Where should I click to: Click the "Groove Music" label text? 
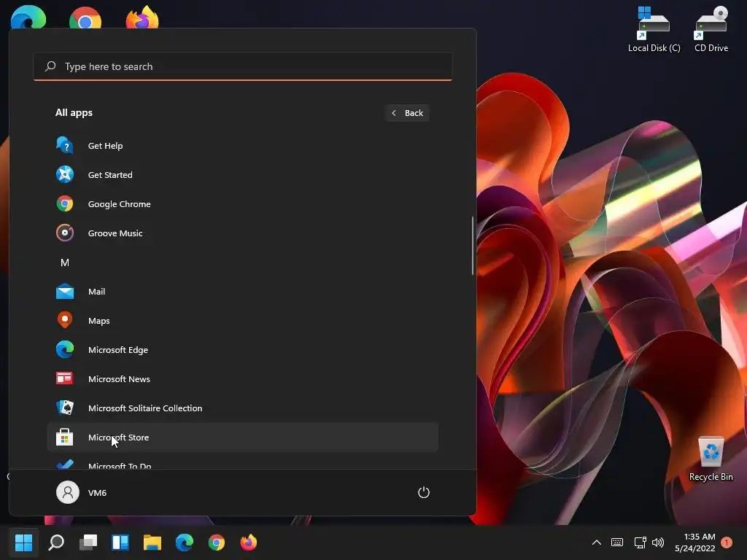(115, 233)
